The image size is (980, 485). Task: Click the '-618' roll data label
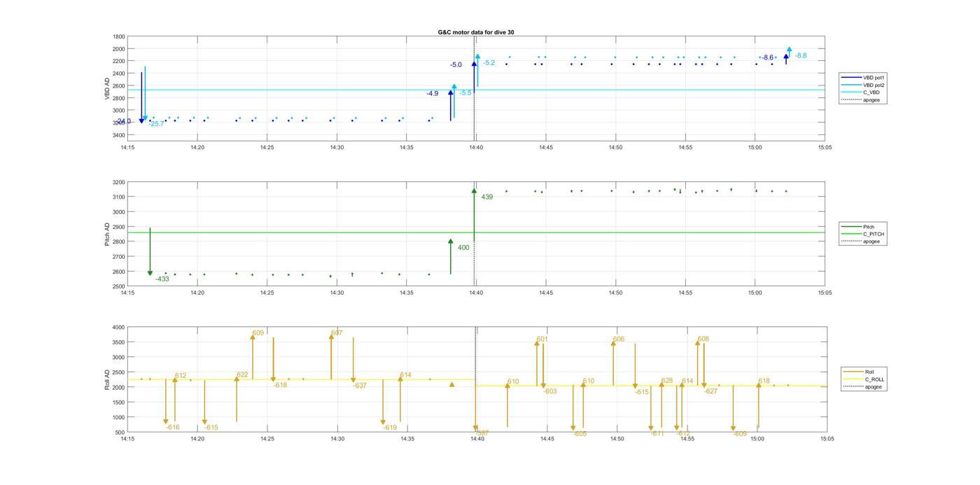pyautogui.click(x=280, y=385)
